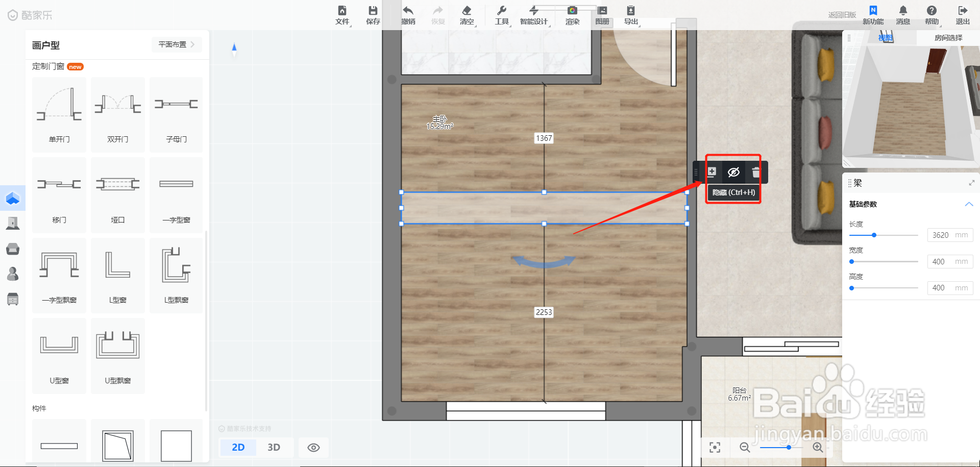Click the 宽度 400 mm input
Image resolution: width=980 pixels, height=467 pixels.
tap(950, 262)
